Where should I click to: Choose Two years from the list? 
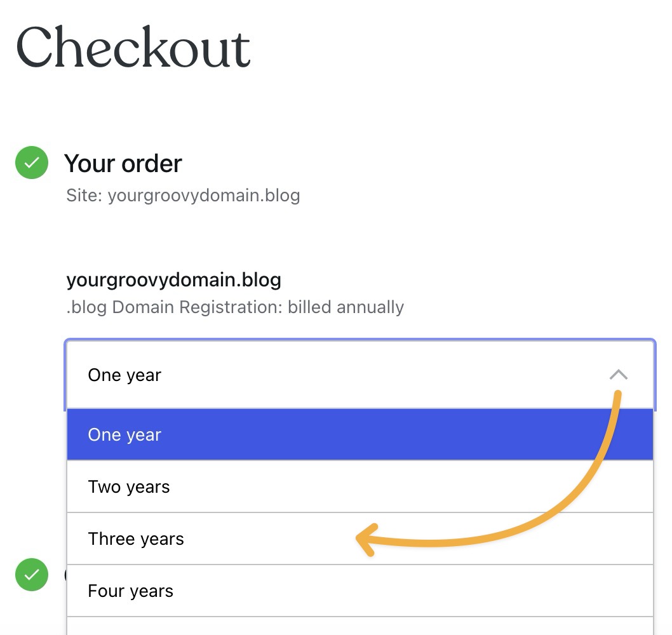point(360,486)
